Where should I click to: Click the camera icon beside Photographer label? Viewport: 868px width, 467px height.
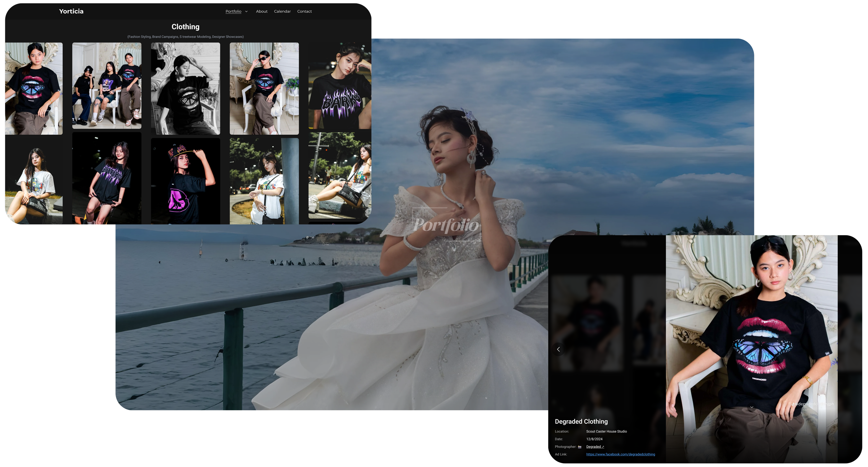[x=580, y=447]
